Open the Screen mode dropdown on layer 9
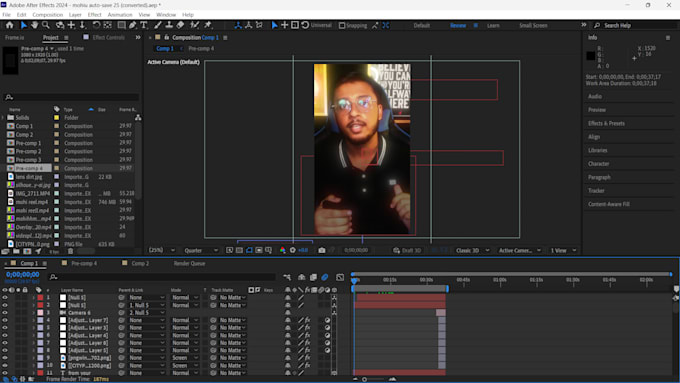The width and height of the screenshot is (680, 383). 185,358
